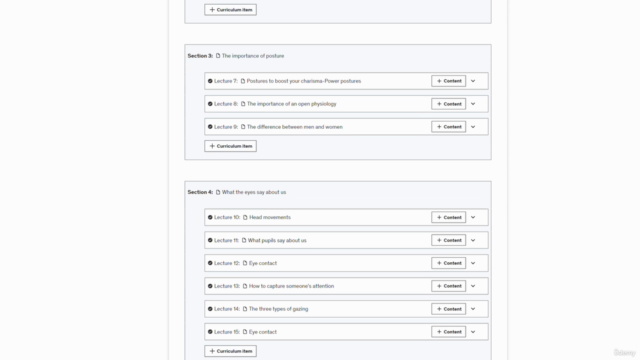Image resolution: width=640 pixels, height=360 pixels.
Task: Click the document icon in Lecture 8 row
Action: [243, 104]
